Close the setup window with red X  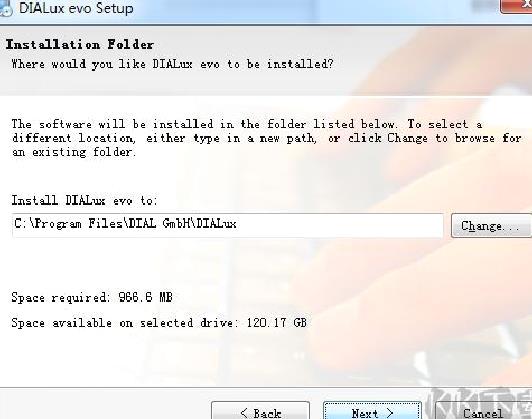tap(516, 5)
